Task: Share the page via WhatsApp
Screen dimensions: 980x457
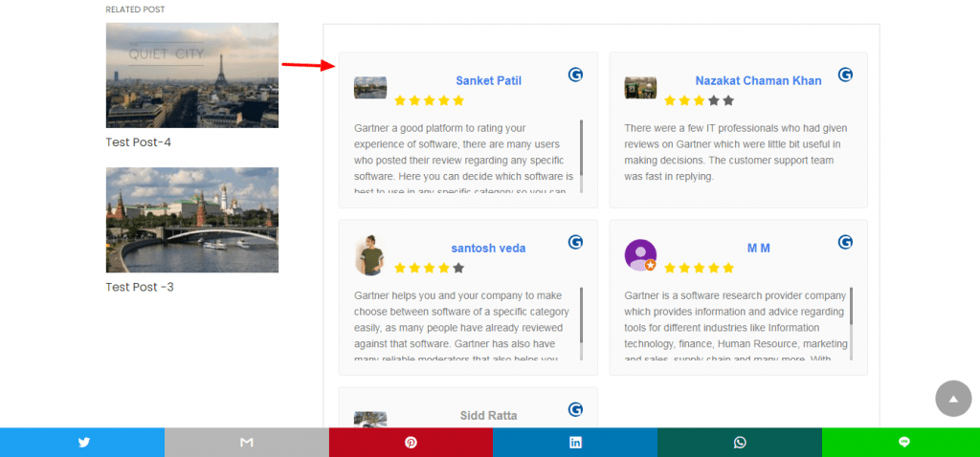Action: coord(740,443)
